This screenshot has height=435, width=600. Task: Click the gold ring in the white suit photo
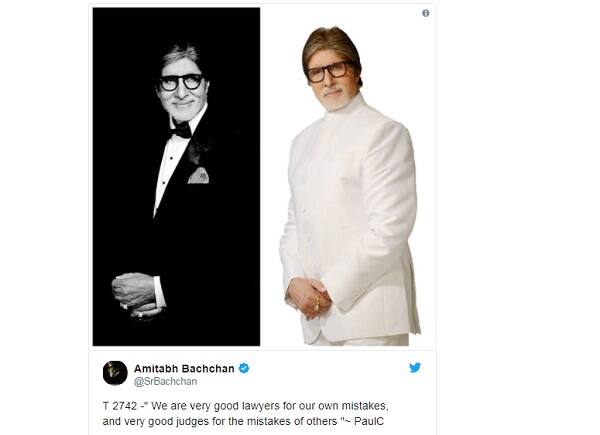click(317, 306)
